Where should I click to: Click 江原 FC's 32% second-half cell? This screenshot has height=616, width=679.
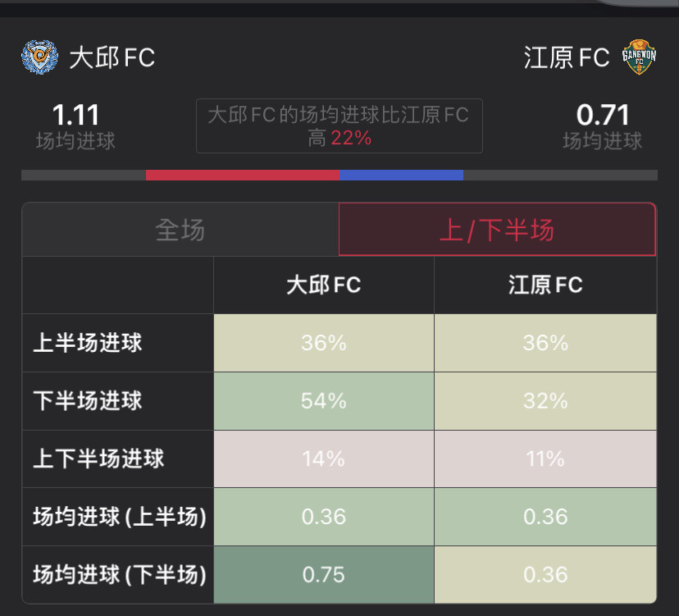pos(545,401)
